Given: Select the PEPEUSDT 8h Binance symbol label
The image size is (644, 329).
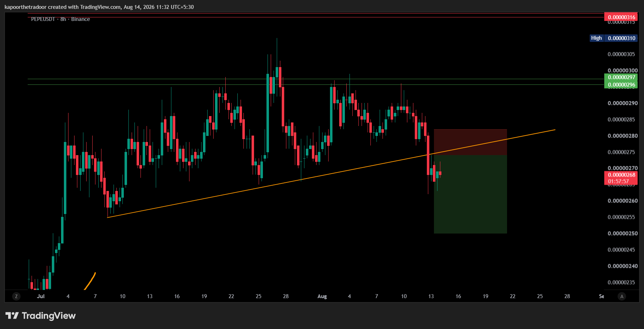Looking at the screenshot, I should pos(60,19).
